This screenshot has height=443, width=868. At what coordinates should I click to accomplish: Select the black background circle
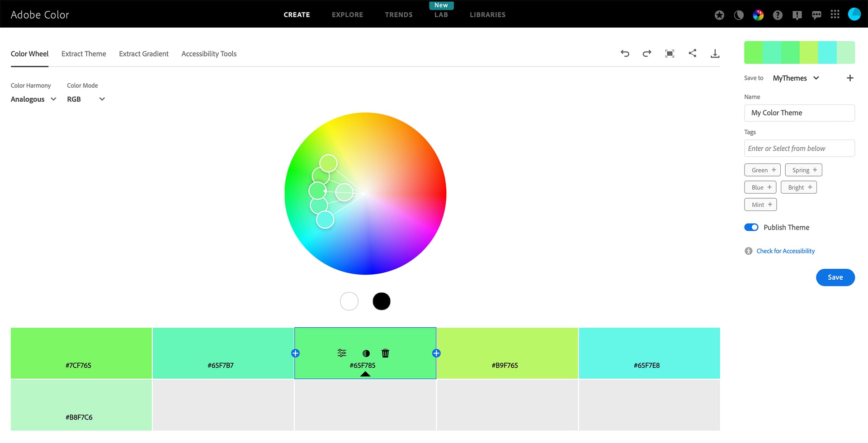pos(381,301)
